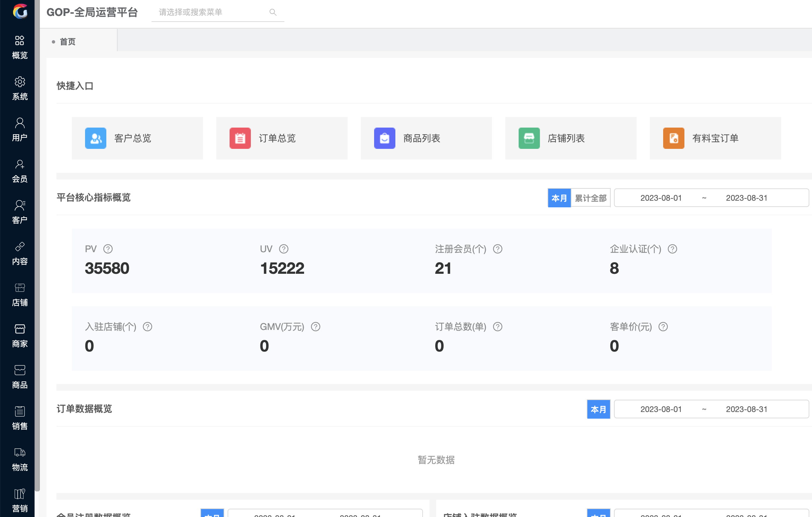
Task: Select 本月 in 订单数据概览
Action: [x=598, y=409]
